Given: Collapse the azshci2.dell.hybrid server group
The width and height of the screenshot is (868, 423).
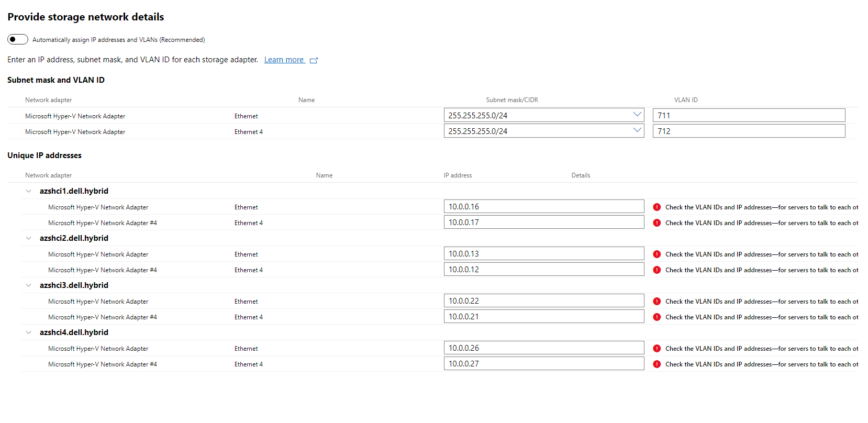Looking at the screenshot, I should pyautogui.click(x=29, y=238).
